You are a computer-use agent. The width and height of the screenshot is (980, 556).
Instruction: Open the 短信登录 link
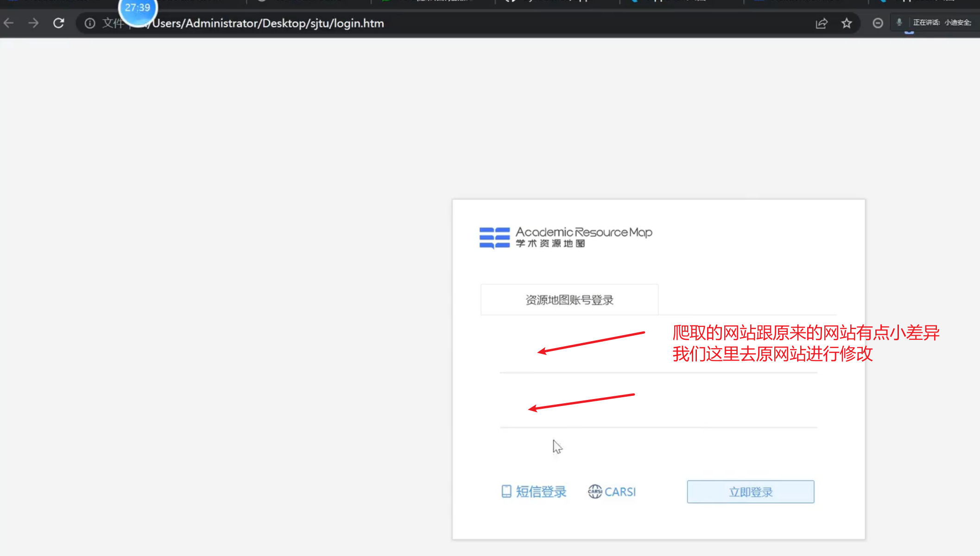pyautogui.click(x=541, y=492)
